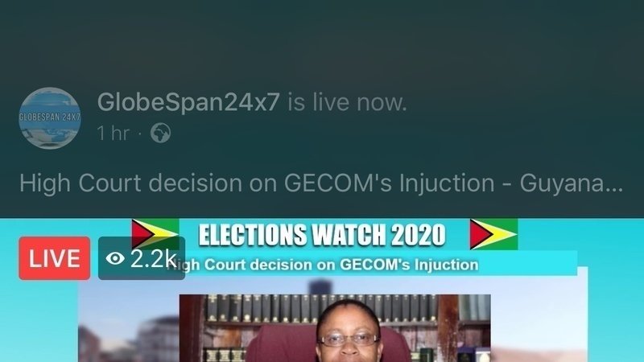Open the live video of the judge
The height and width of the screenshot is (362, 644).
pyautogui.click(x=335, y=328)
